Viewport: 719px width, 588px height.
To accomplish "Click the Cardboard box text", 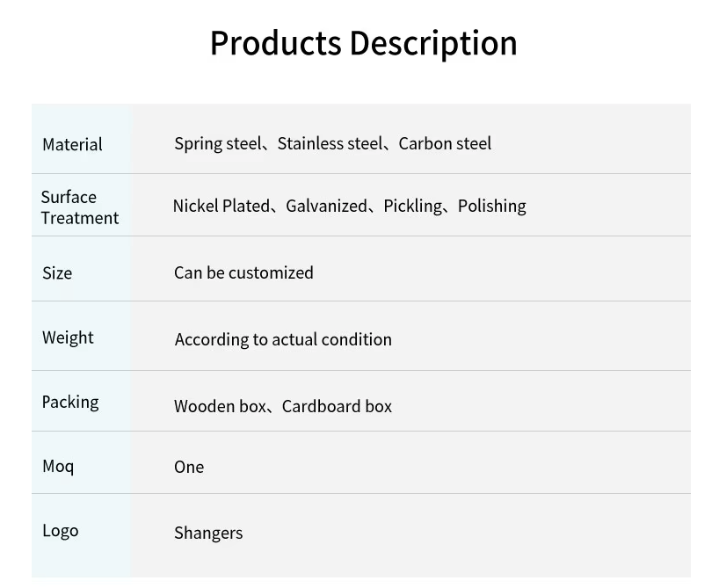I will tap(337, 406).
